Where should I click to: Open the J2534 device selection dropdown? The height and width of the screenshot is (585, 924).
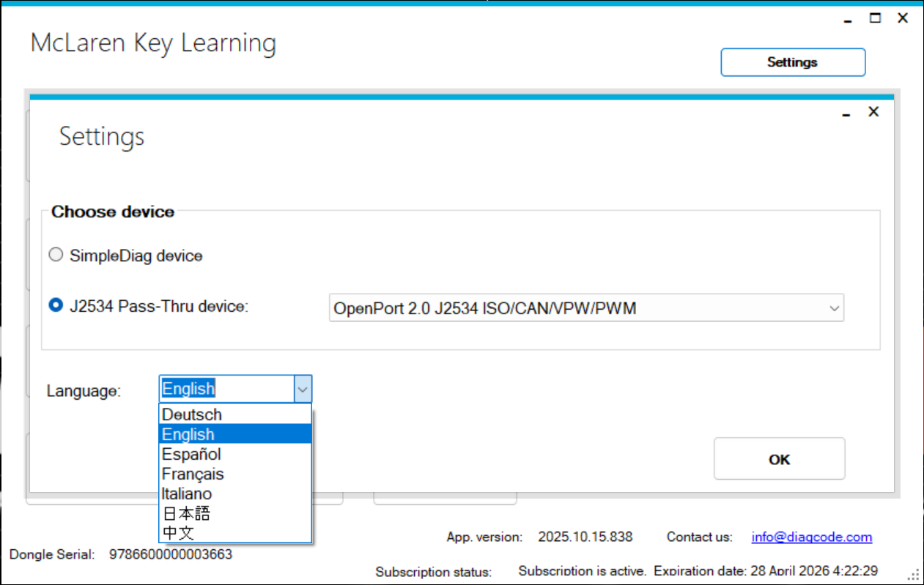click(x=586, y=308)
